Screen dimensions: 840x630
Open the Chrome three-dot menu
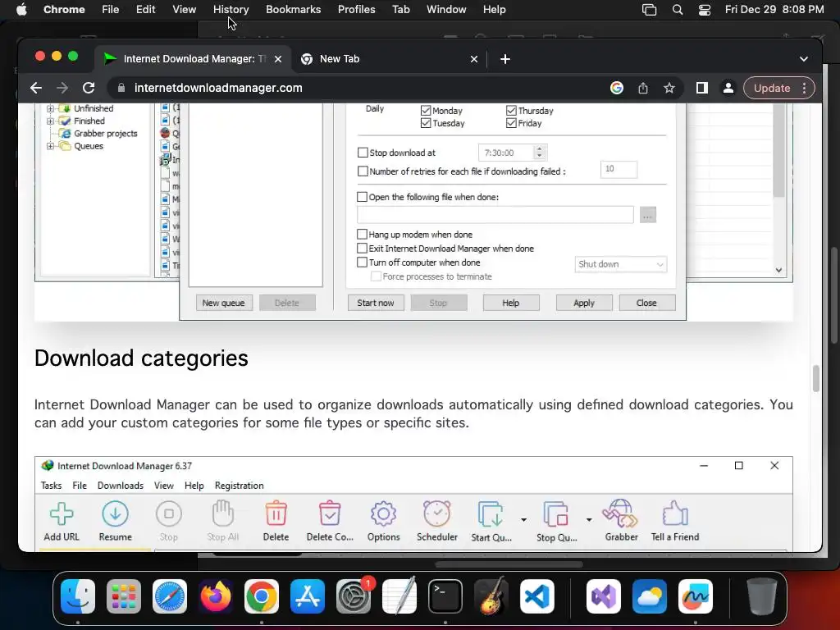[804, 88]
